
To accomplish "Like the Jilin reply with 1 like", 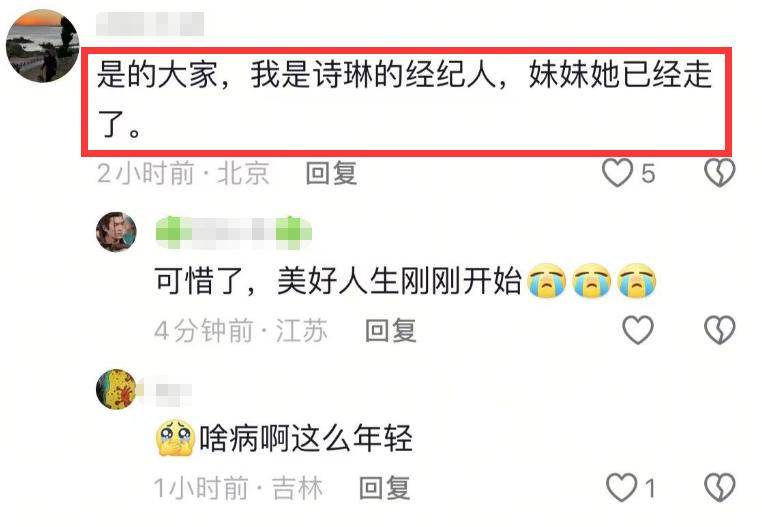I will (621, 487).
